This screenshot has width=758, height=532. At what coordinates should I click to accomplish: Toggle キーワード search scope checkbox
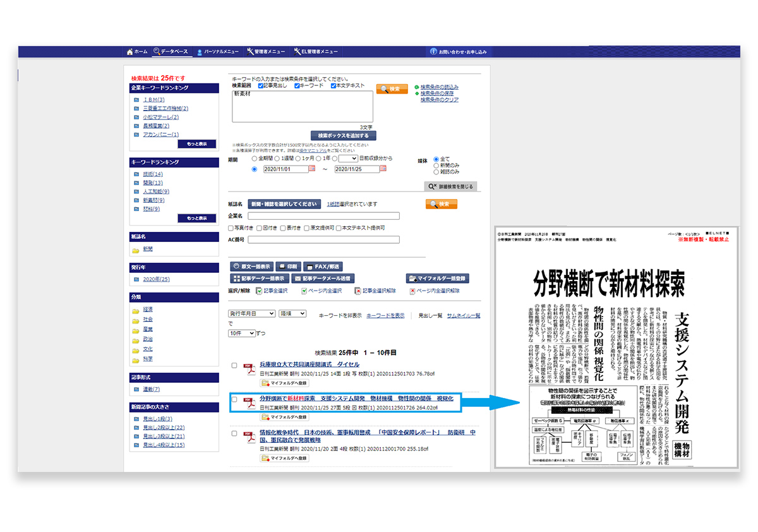pos(298,85)
